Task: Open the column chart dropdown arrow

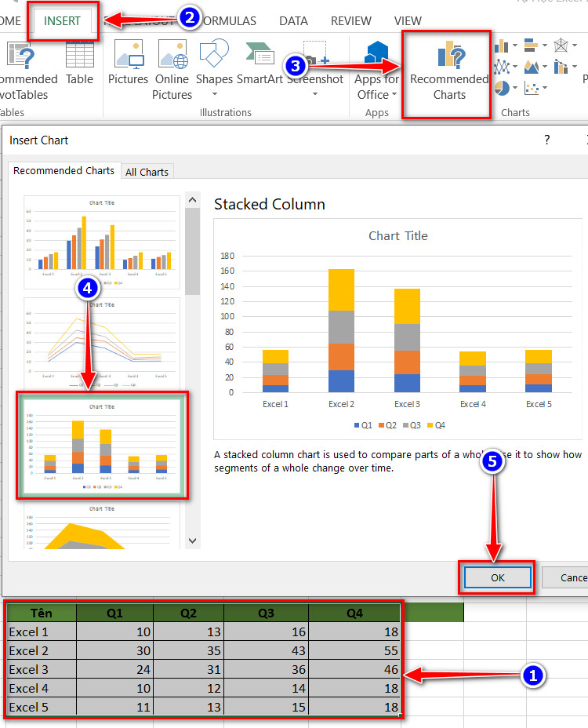Action: click(x=514, y=45)
